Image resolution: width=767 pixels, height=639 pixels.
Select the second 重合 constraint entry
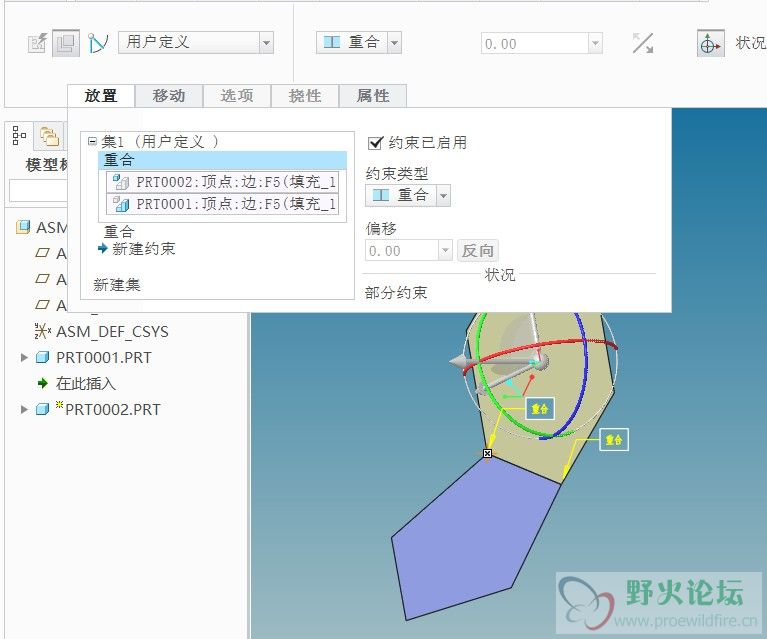point(119,231)
